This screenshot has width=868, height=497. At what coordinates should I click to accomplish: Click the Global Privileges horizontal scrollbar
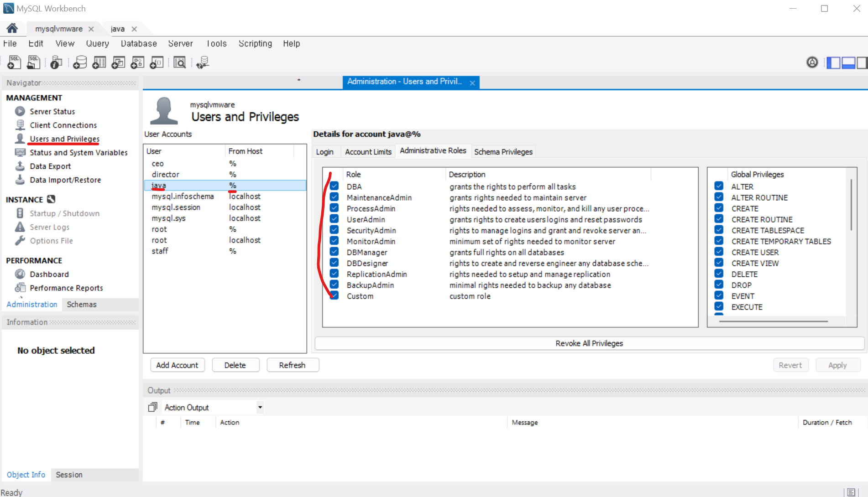(x=774, y=321)
